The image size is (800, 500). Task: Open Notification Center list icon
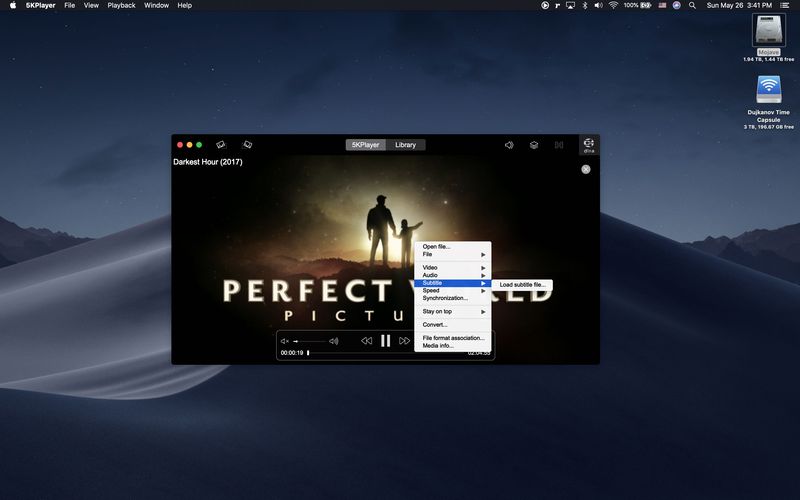tap(785, 5)
